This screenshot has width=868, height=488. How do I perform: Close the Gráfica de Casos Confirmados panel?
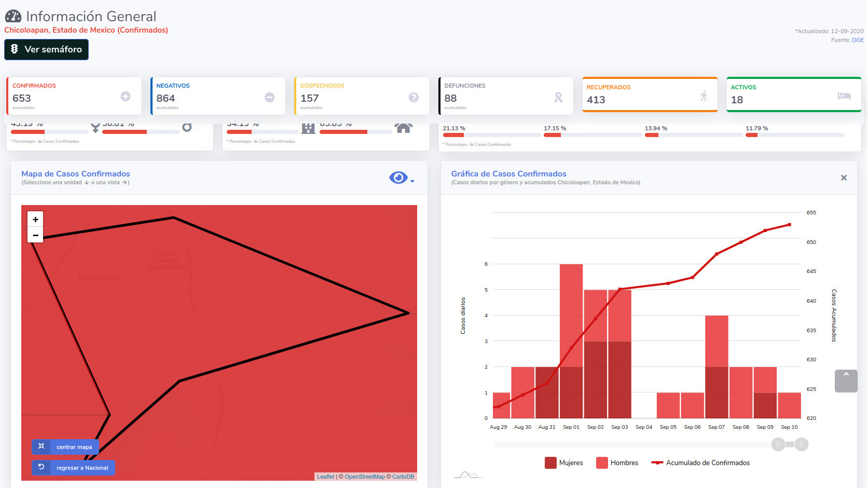844,178
